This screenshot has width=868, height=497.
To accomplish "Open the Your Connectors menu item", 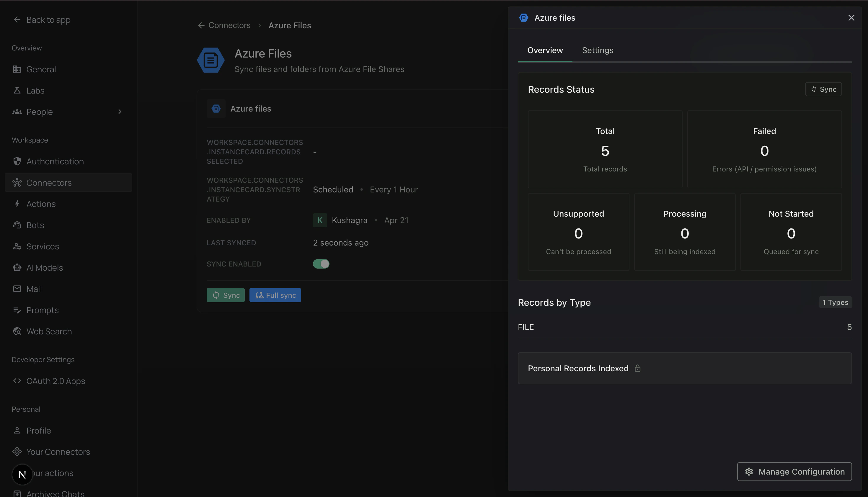I will [x=68, y=452].
